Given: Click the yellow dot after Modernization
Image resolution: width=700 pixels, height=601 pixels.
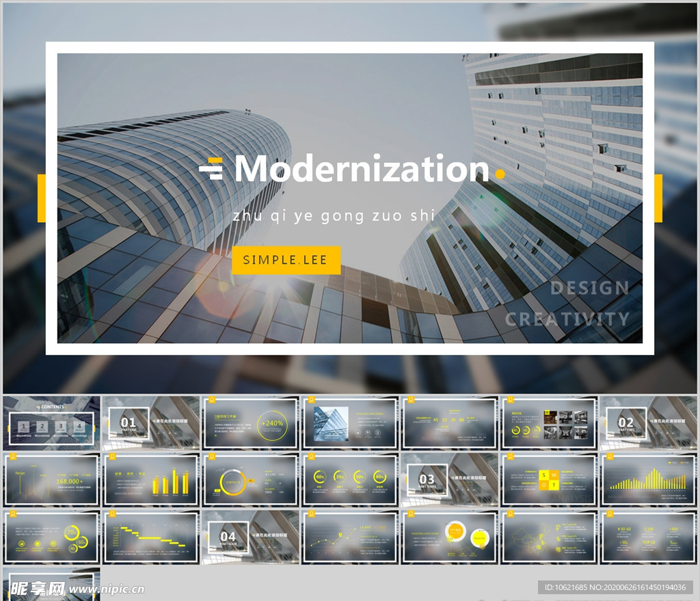Looking at the screenshot, I should point(500,174).
